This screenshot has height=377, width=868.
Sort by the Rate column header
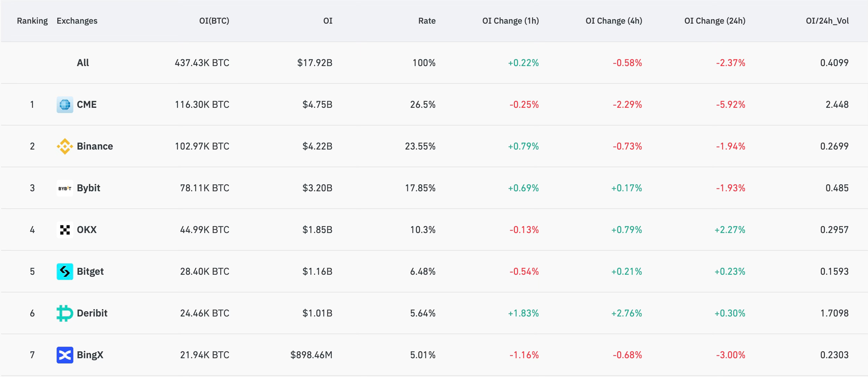pos(427,21)
